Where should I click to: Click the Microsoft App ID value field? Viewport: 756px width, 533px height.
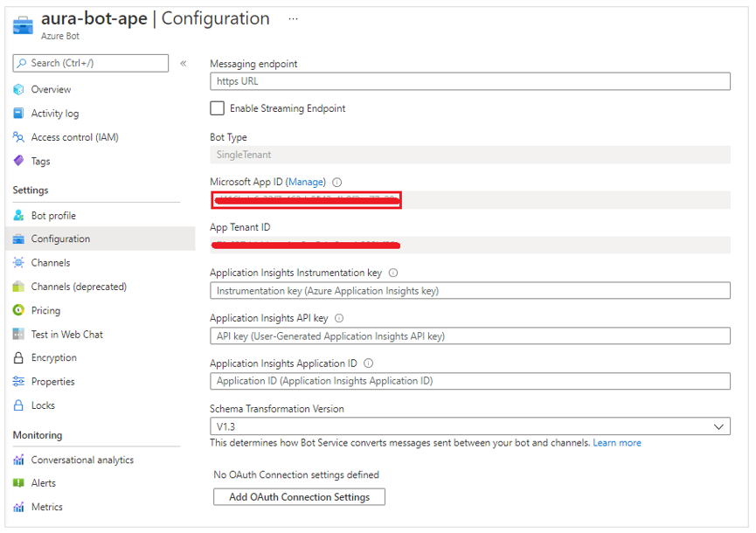pyautogui.click(x=470, y=200)
